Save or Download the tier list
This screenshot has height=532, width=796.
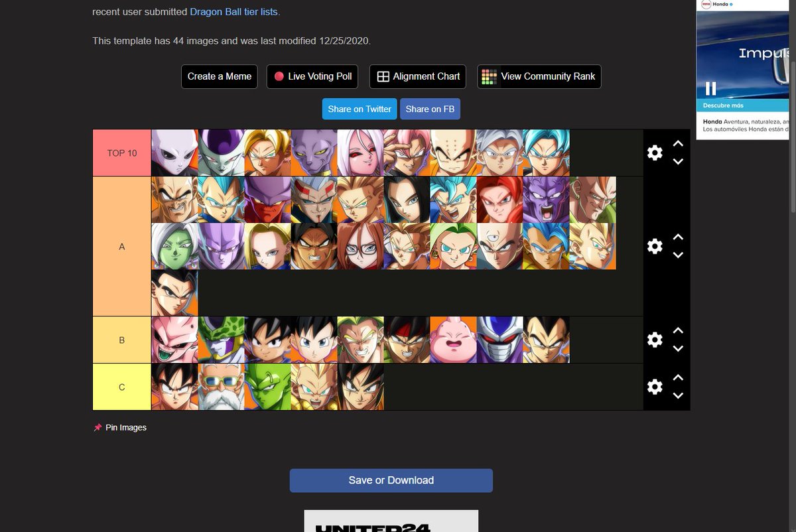[391, 480]
